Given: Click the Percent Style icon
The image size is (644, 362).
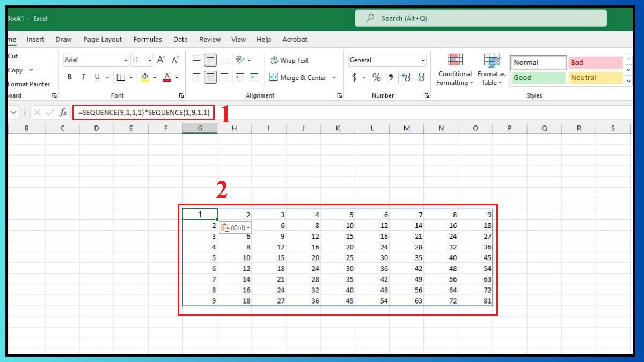Looking at the screenshot, I should pyautogui.click(x=376, y=78).
